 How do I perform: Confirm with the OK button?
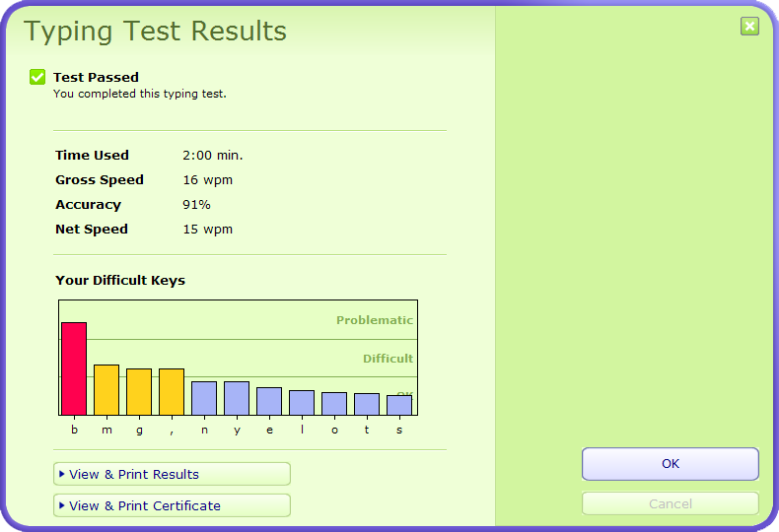(671, 463)
